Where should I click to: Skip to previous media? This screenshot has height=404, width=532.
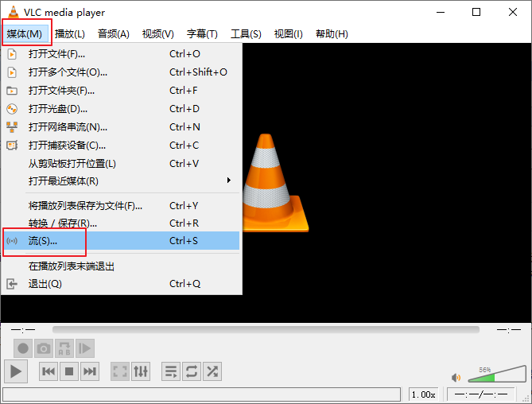pos(49,371)
